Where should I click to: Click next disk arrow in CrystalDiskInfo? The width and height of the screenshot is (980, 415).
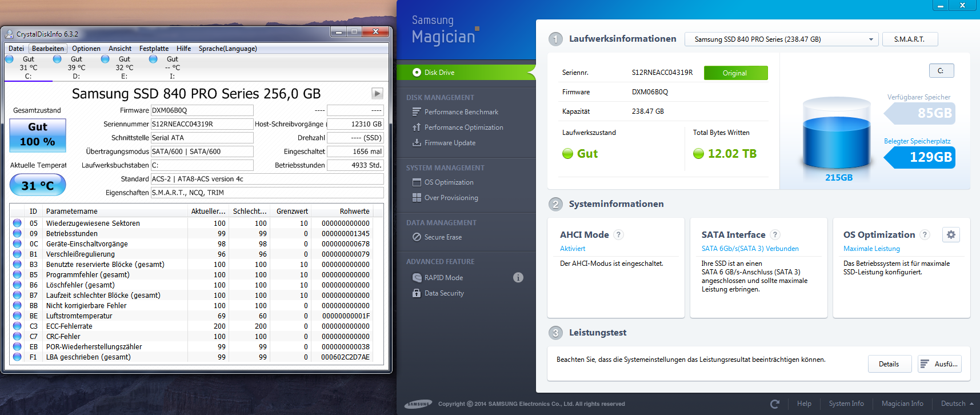click(377, 93)
